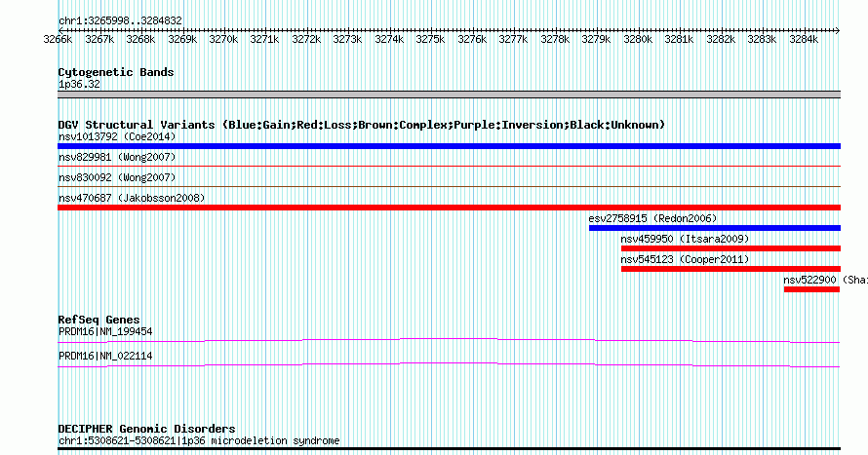Select the gray 1p36.32 cytogenetic band bar
The width and height of the screenshot is (868, 455).
coord(449,95)
